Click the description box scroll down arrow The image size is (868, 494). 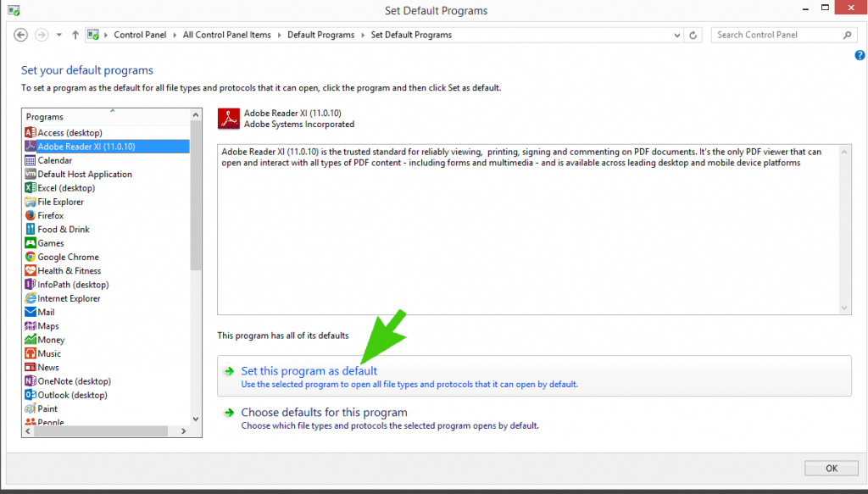tap(844, 308)
